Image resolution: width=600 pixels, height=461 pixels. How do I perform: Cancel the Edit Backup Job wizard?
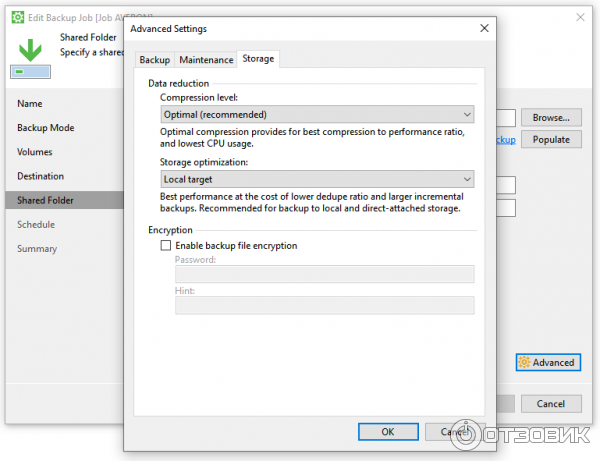[551, 404]
